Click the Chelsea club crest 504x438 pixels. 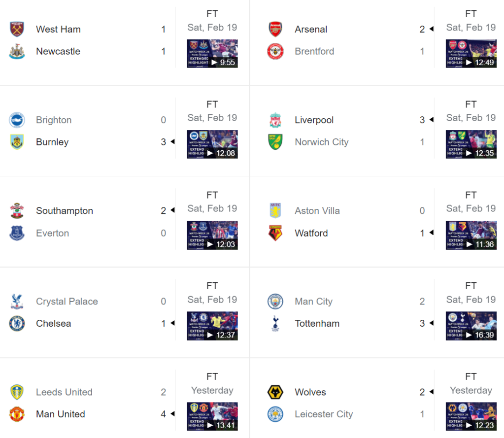point(17,324)
